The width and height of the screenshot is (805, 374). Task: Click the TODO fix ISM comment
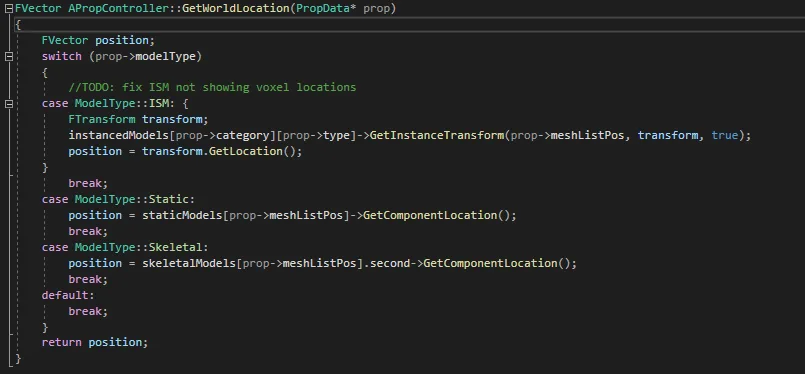(x=212, y=87)
